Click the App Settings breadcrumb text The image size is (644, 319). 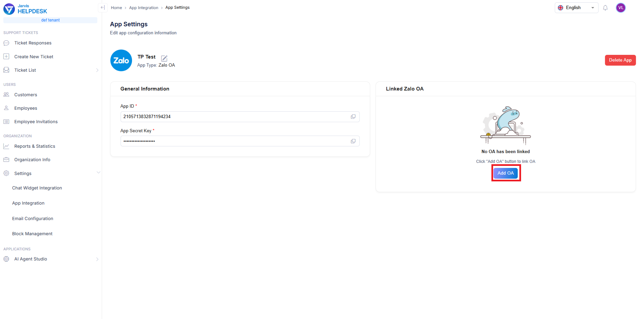pyautogui.click(x=178, y=7)
